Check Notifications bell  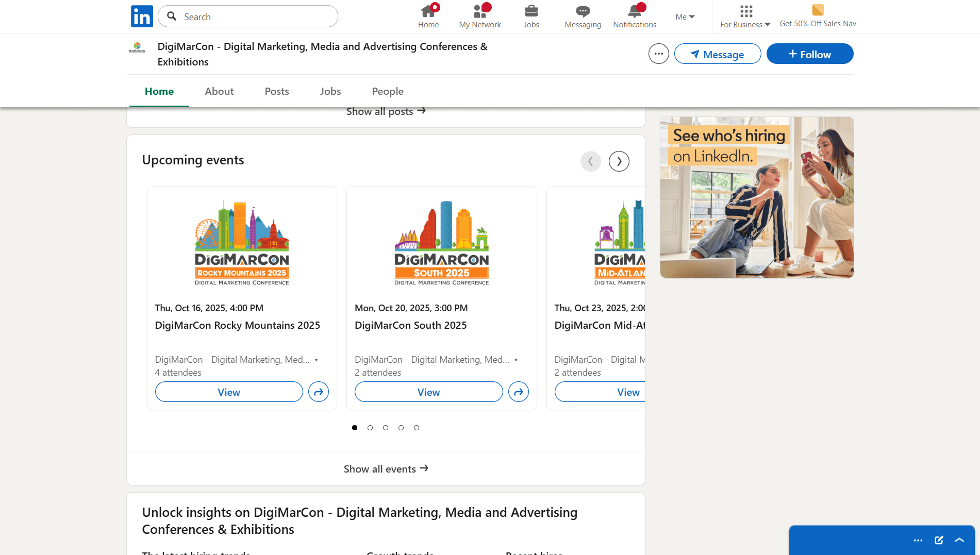pos(634,14)
